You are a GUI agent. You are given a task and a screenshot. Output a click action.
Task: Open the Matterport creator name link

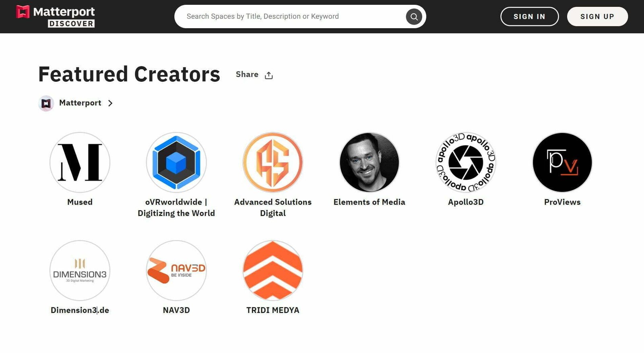point(80,103)
